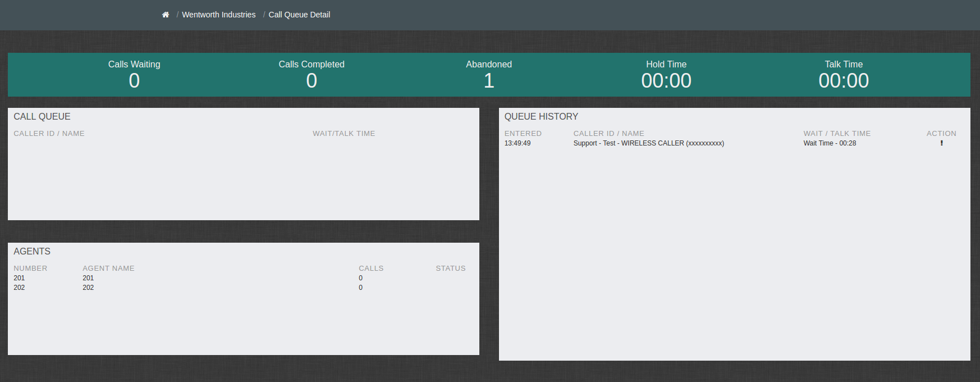The width and height of the screenshot is (980, 382).
Task: Click the STATUS column header in Agents
Action: pos(451,269)
